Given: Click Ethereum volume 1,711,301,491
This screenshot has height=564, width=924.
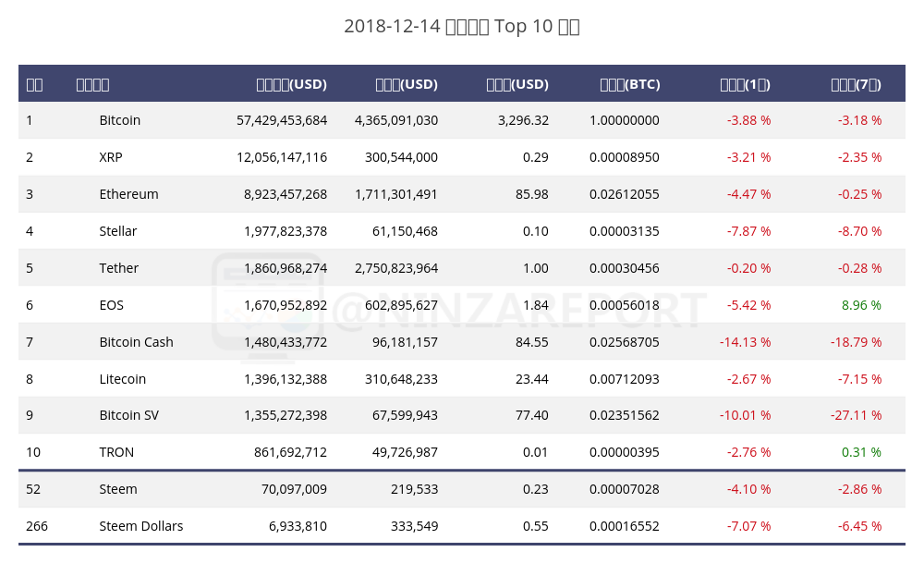Looking at the screenshot, I should (396, 194).
